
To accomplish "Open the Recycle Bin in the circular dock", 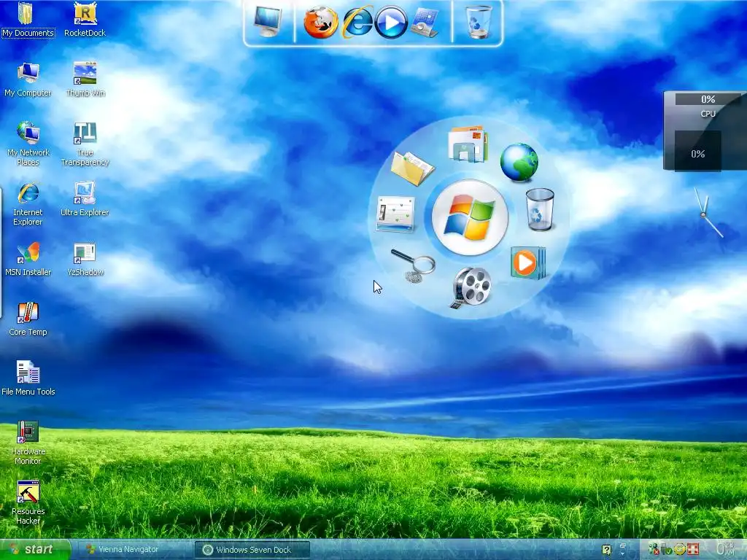I will tap(539, 209).
